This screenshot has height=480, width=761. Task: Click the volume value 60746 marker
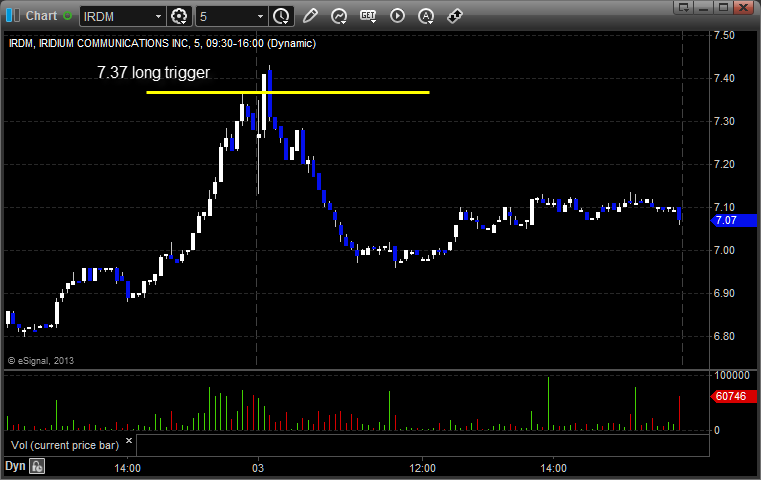tap(733, 396)
